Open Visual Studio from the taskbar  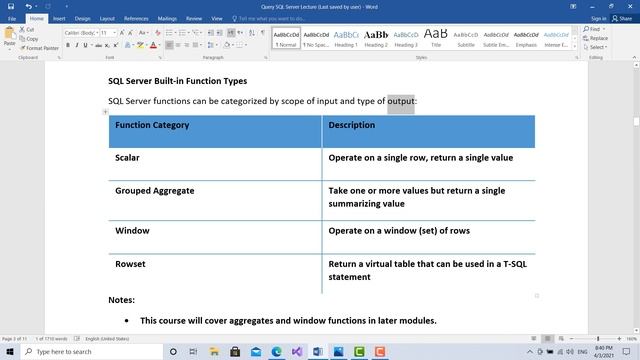pyautogui.click(x=297, y=351)
